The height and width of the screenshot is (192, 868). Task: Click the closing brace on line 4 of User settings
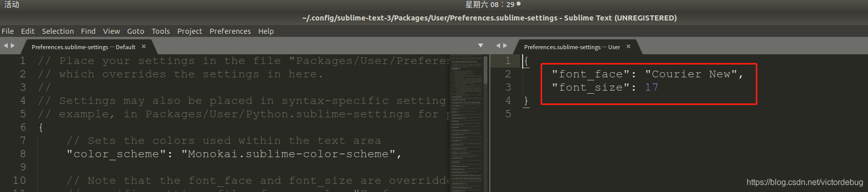tap(526, 101)
